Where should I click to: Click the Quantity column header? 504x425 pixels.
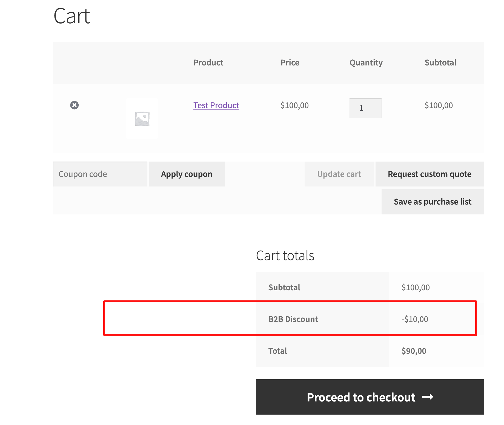tap(366, 63)
